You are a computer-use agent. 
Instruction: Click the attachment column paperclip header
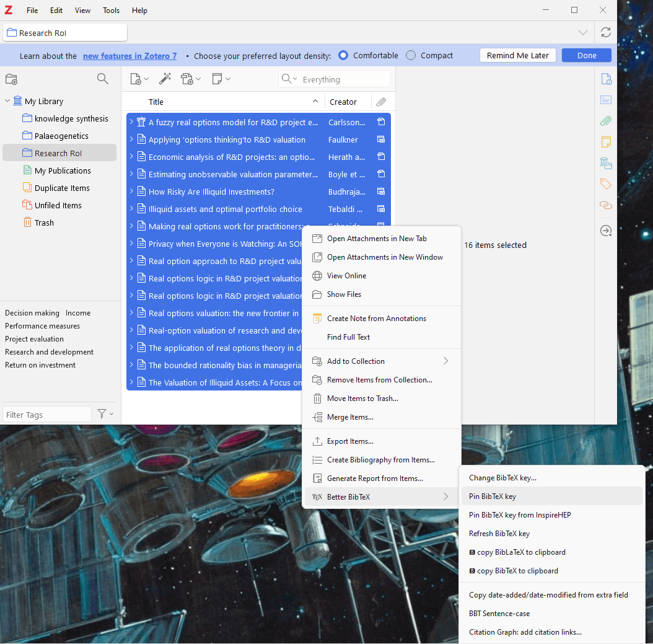[x=381, y=102]
